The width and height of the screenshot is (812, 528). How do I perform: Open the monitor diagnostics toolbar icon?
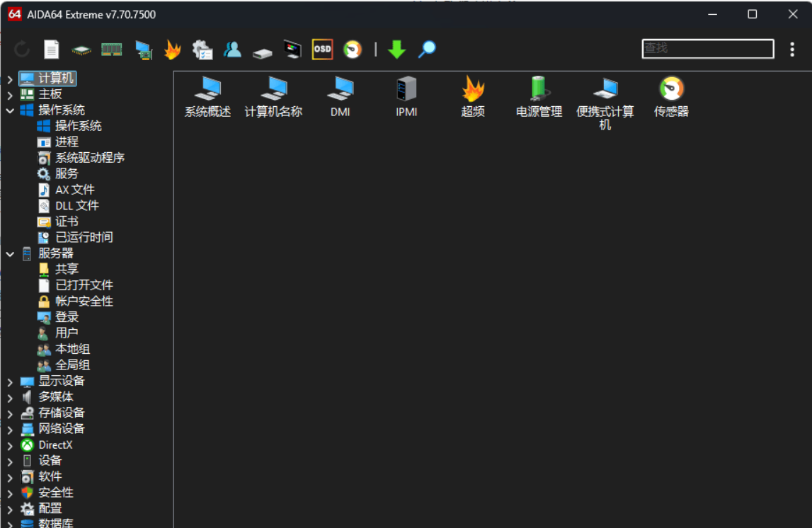click(292, 50)
